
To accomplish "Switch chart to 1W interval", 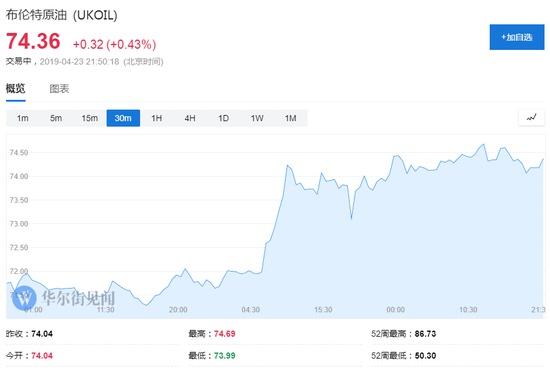I will [257, 118].
